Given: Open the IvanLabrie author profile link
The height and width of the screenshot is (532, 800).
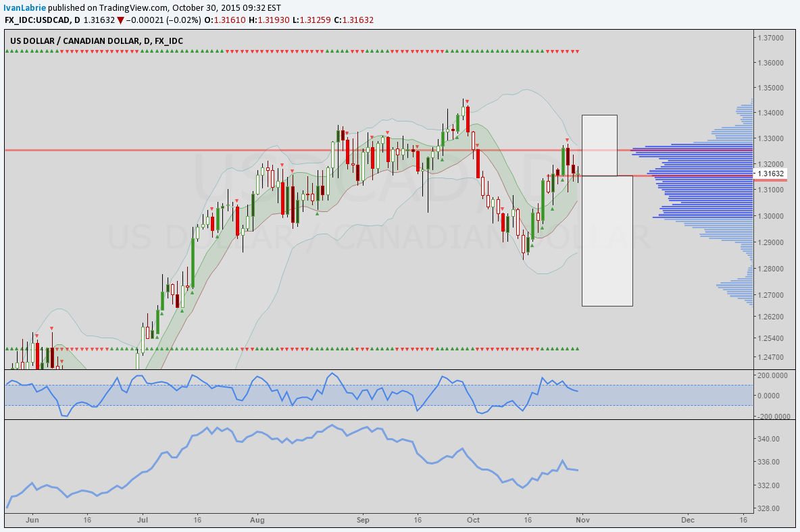Looking at the screenshot, I should coord(24,7).
